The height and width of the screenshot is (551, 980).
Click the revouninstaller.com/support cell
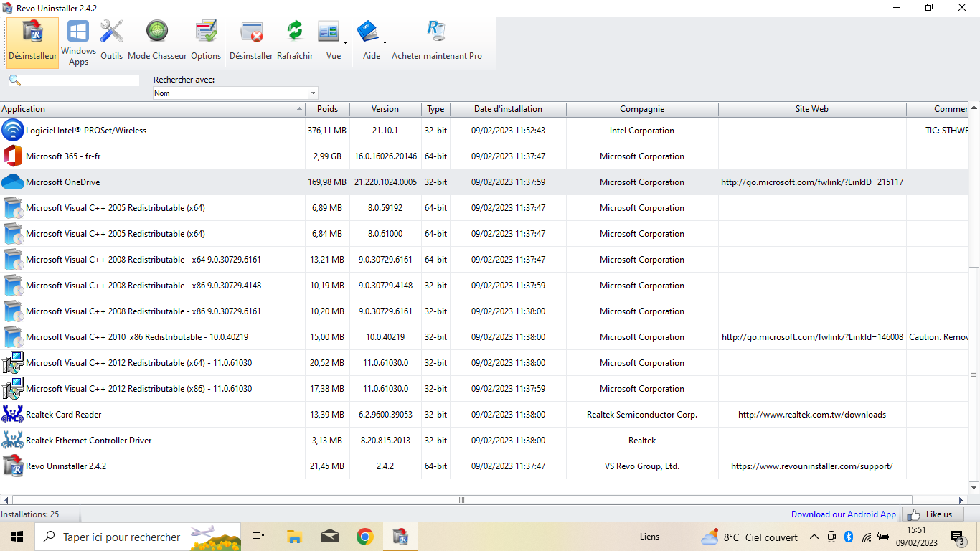(x=812, y=466)
